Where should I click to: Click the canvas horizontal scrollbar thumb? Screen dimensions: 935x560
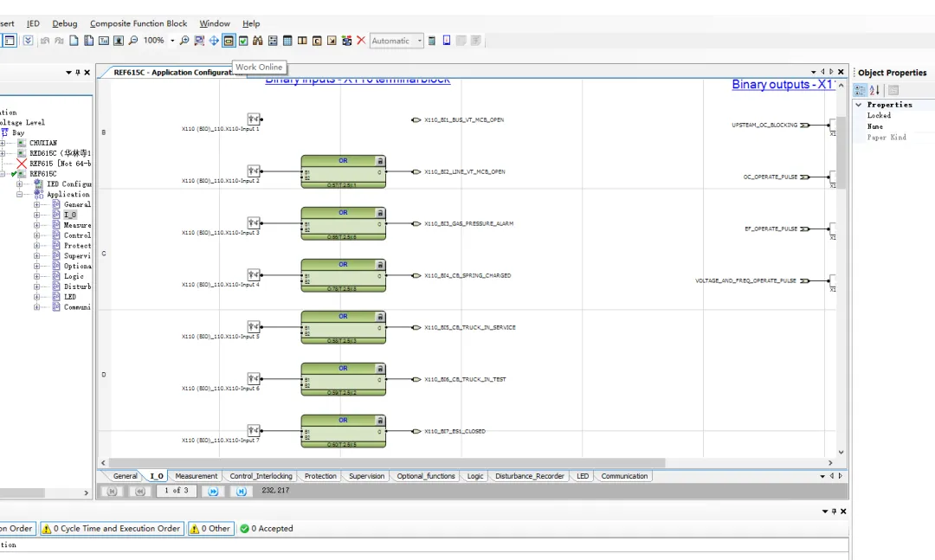387,463
